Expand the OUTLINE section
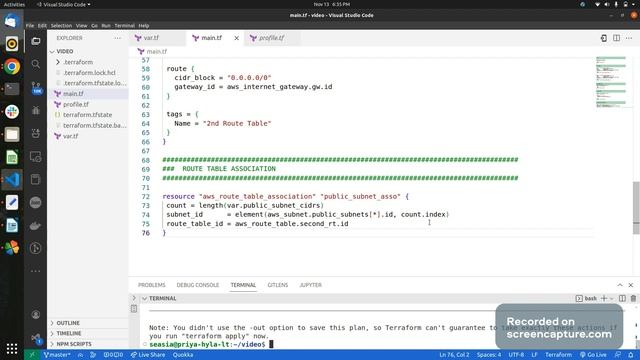Viewport: 640px width, 360px height. click(x=68, y=323)
